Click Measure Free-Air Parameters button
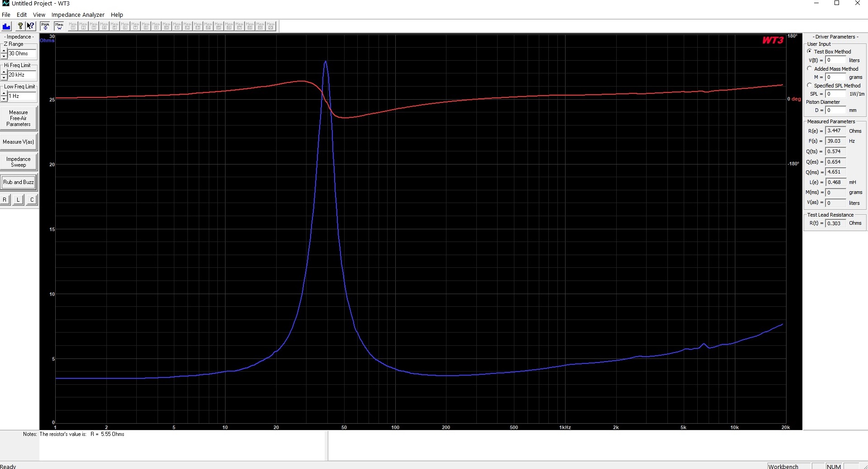 19,118
